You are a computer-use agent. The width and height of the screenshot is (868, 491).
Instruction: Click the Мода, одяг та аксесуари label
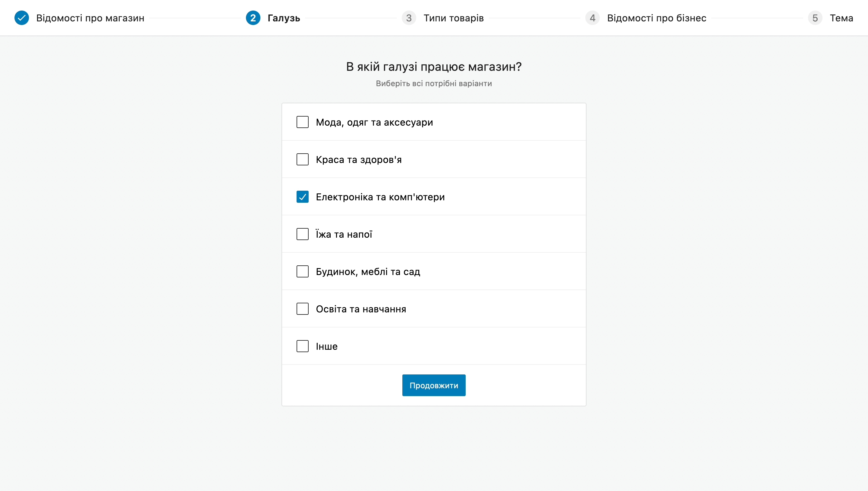pyautogui.click(x=374, y=122)
